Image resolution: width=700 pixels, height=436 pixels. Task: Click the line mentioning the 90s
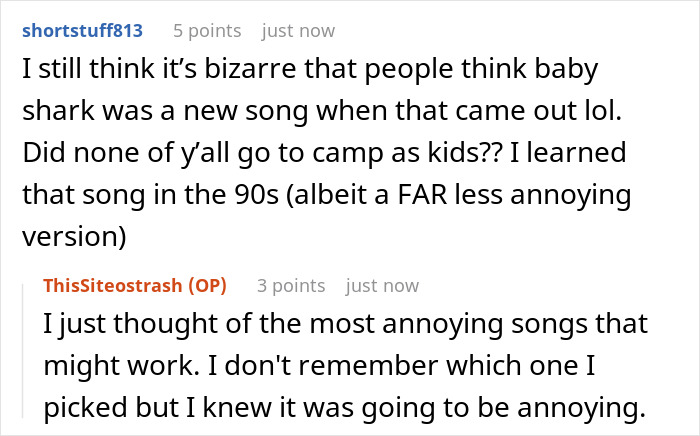click(327, 195)
